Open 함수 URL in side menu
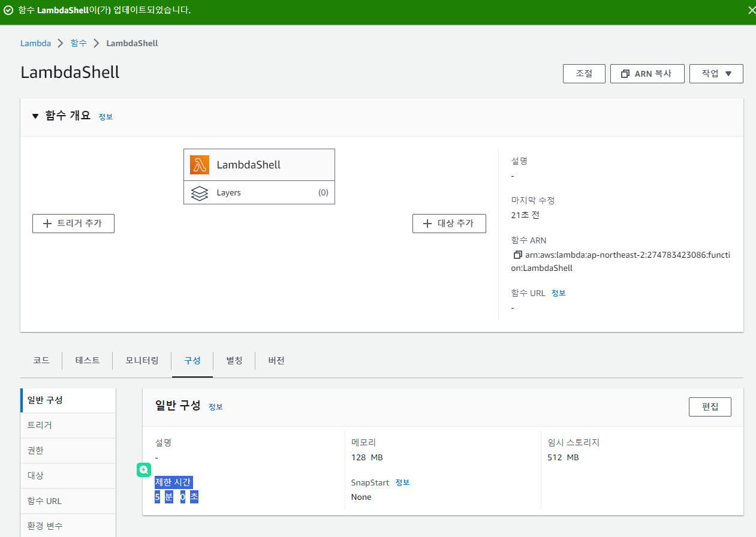The image size is (756, 537). click(68, 500)
